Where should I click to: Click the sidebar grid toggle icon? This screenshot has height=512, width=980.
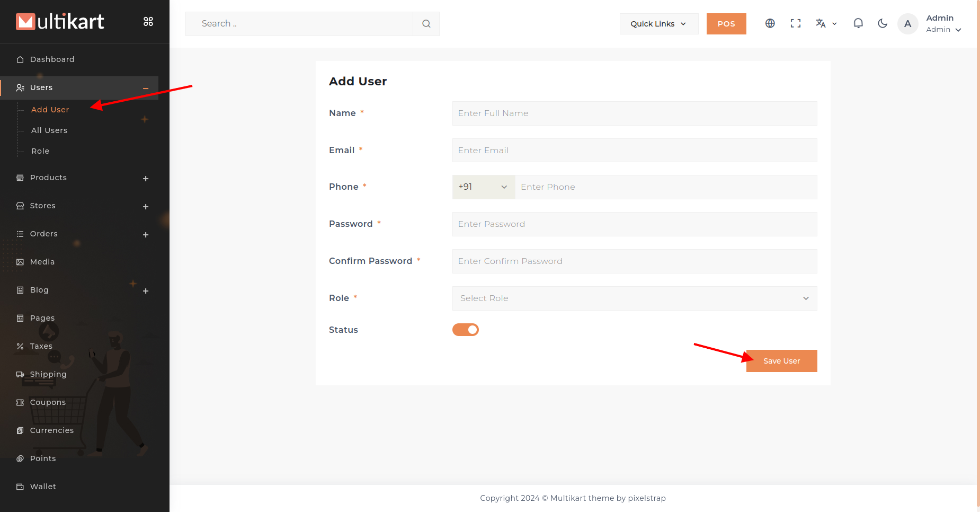point(148,22)
